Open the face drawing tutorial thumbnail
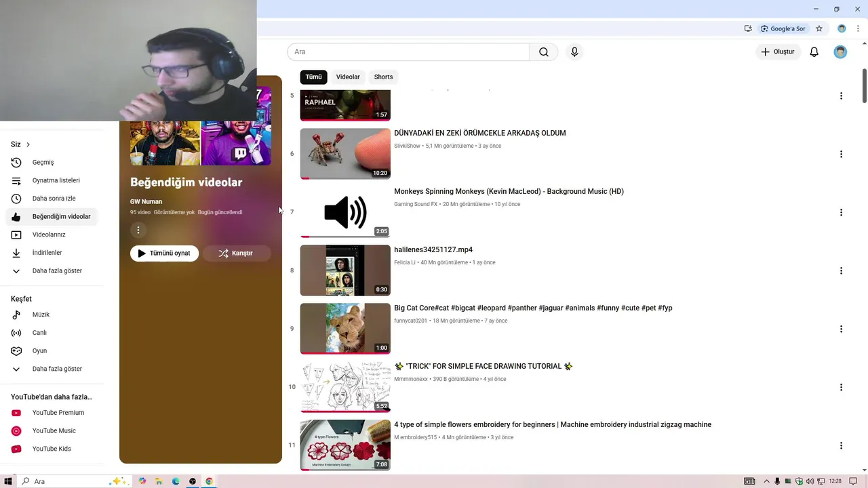The height and width of the screenshot is (488, 868). tap(345, 387)
